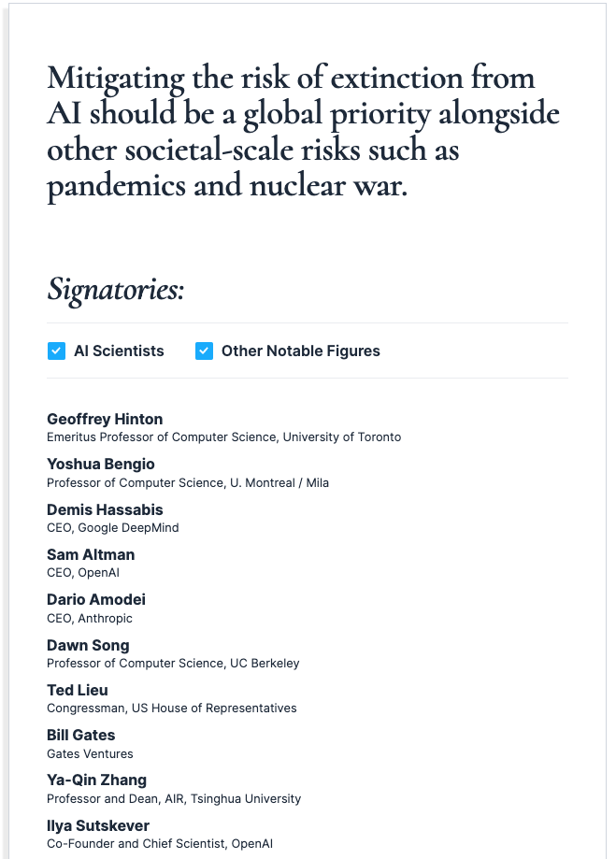Select the Geoffrey Hinton signatory name
The height and width of the screenshot is (859, 616).
tap(105, 419)
